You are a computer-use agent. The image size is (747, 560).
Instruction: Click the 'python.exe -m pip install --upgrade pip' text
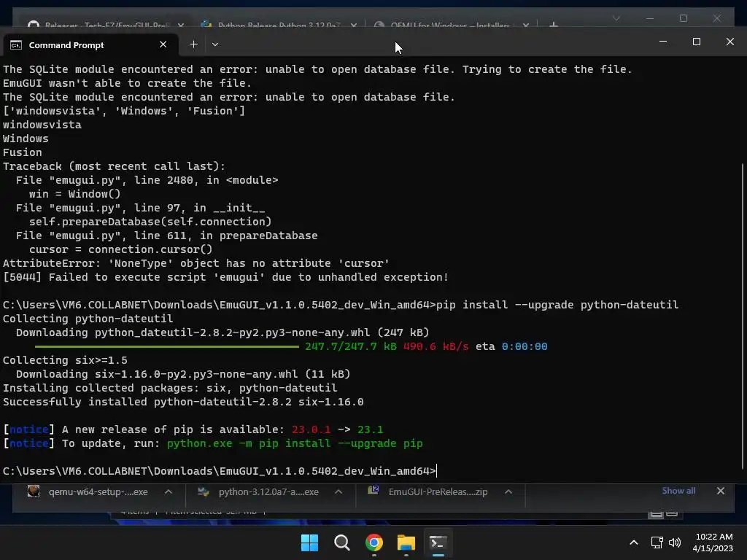295,443
